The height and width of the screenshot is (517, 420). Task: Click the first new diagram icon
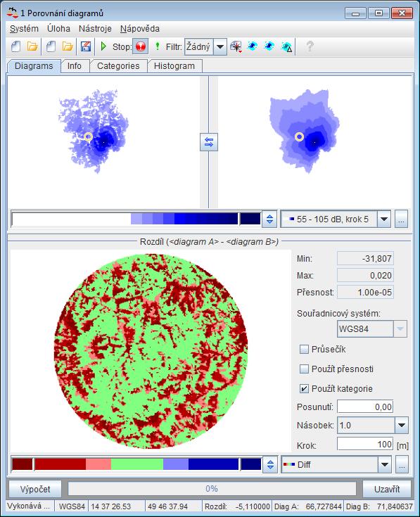point(15,46)
